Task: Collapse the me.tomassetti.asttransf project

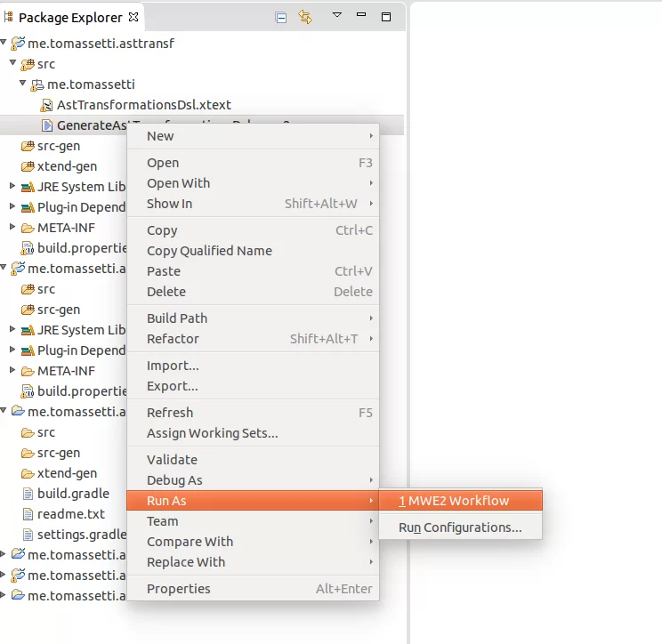Action: tap(4, 42)
